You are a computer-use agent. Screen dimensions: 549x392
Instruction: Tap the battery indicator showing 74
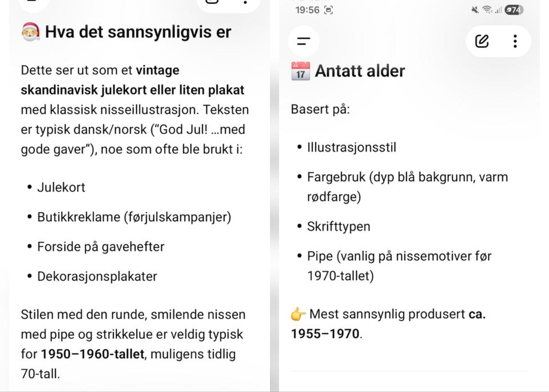pos(514,10)
